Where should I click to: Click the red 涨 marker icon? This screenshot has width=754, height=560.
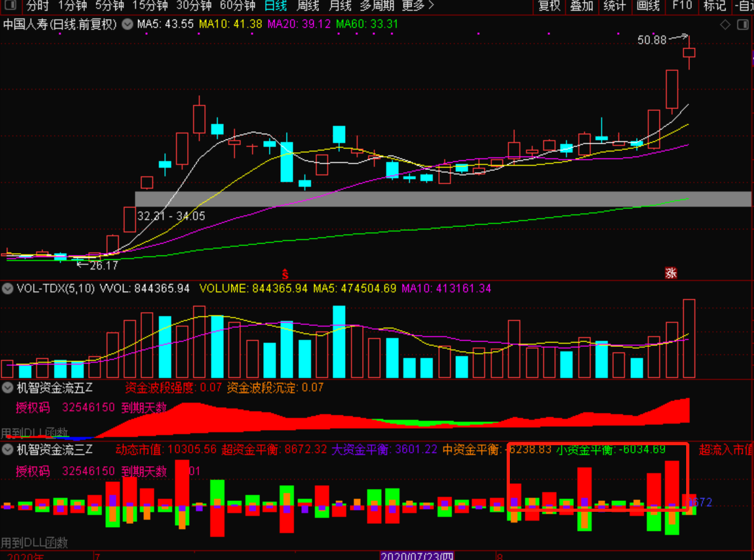671,273
